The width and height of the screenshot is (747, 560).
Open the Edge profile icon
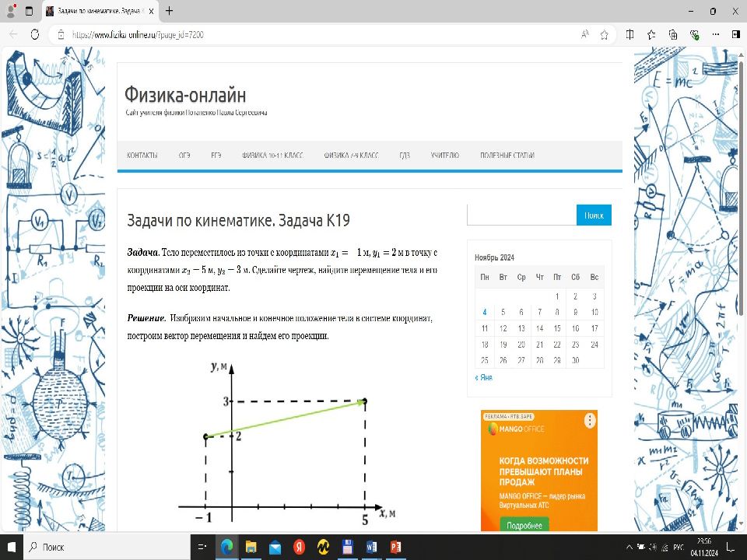click(x=12, y=12)
